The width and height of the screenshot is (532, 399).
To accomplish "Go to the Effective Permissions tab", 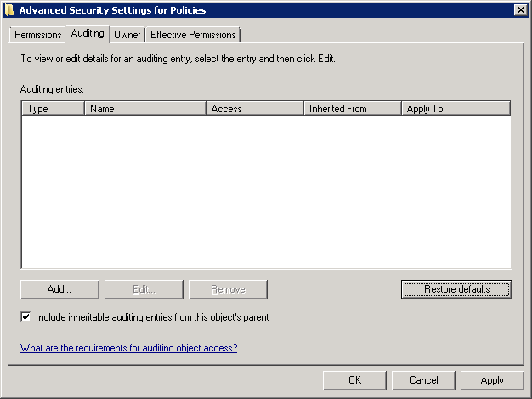I will (x=193, y=35).
